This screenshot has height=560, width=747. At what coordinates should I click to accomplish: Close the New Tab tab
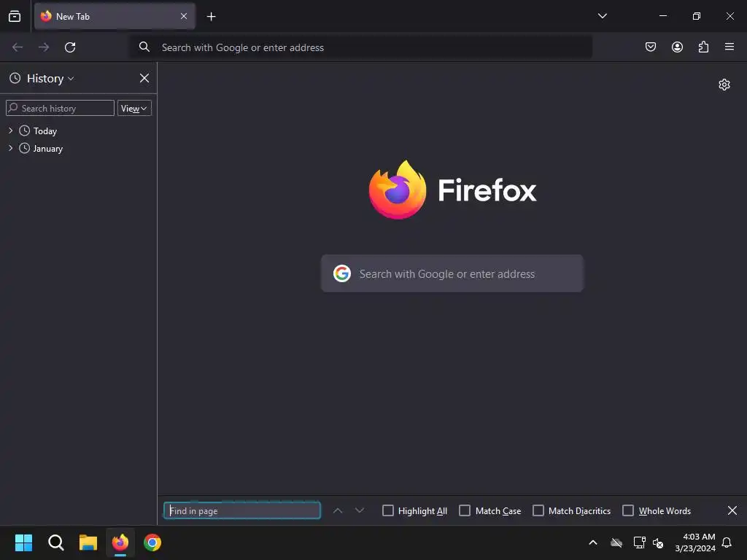[x=183, y=16]
